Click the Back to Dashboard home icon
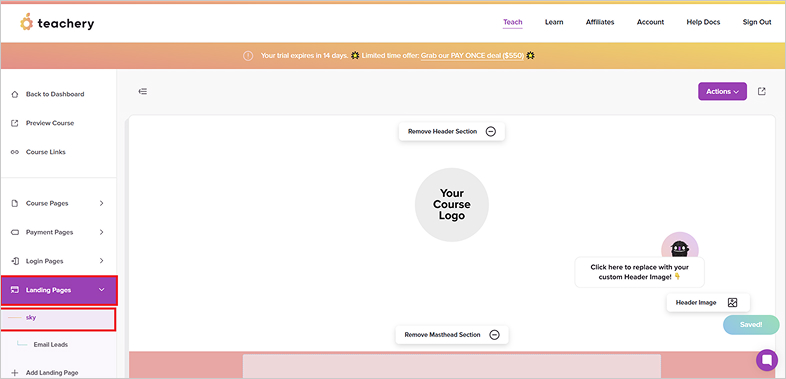The width and height of the screenshot is (786, 379). click(x=15, y=94)
